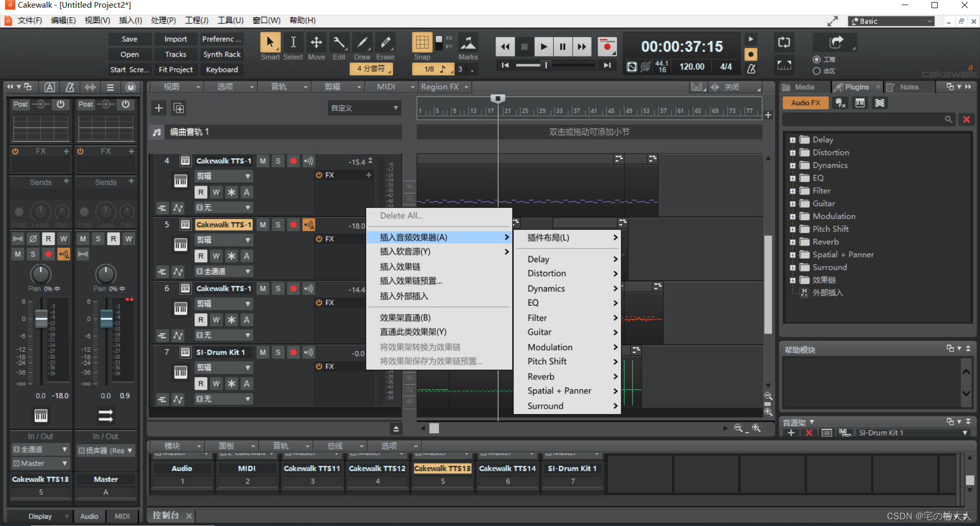Click the Fit Project button
The width and height of the screenshot is (980, 526).
176,70
